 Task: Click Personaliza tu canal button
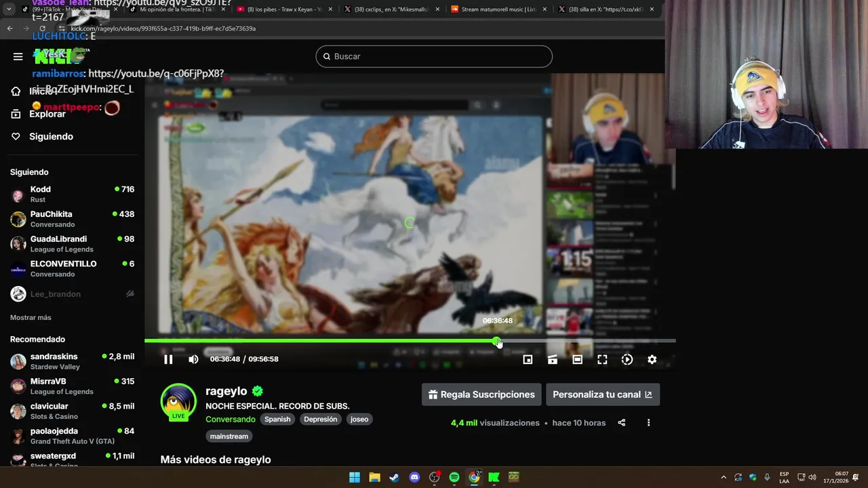click(x=602, y=394)
